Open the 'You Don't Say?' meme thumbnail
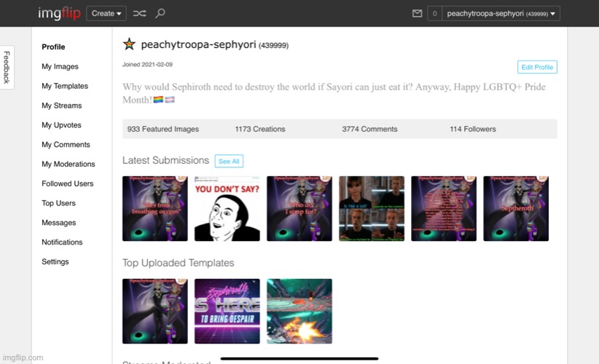This screenshot has width=599, height=364. click(x=227, y=208)
